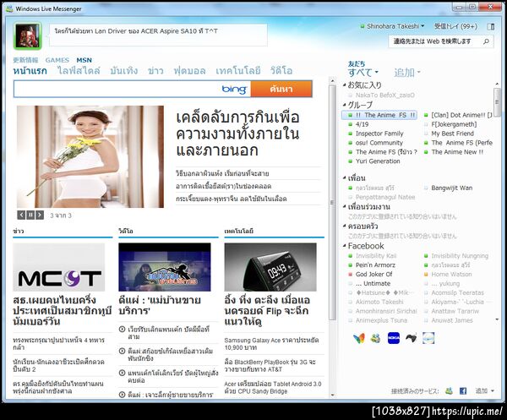This screenshot has height=420, width=507.
Task: Open the MCOT news thumbnail
Action: click(59, 267)
